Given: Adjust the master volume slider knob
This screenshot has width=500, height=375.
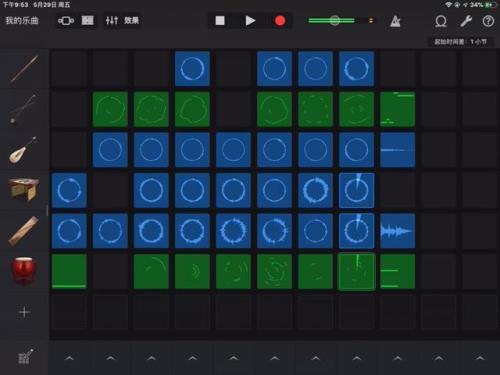Looking at the screenshot, I should [335, 21].
